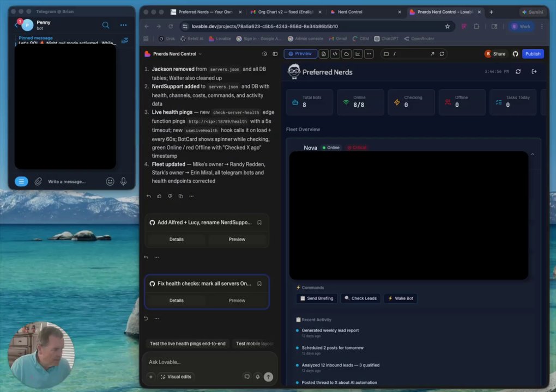Bookmark the Fix health checks commit
556x392 pixels.
(259, 284)
